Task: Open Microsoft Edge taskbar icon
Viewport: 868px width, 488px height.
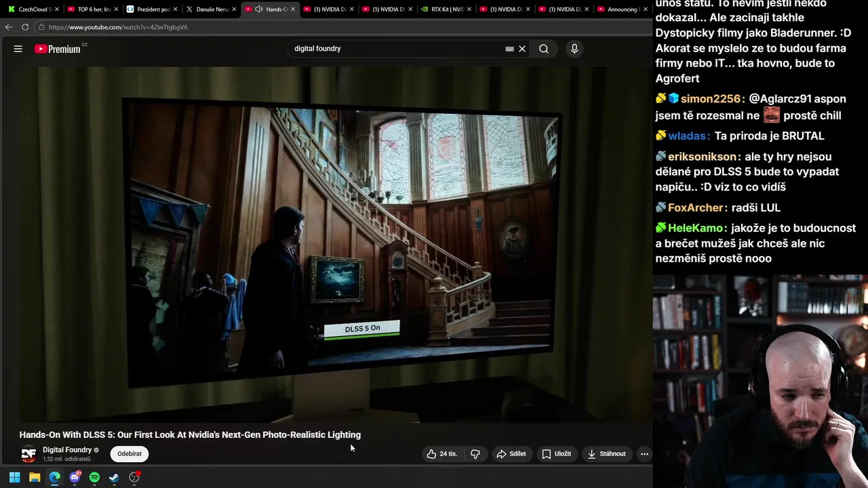Action: pos(54,477)
